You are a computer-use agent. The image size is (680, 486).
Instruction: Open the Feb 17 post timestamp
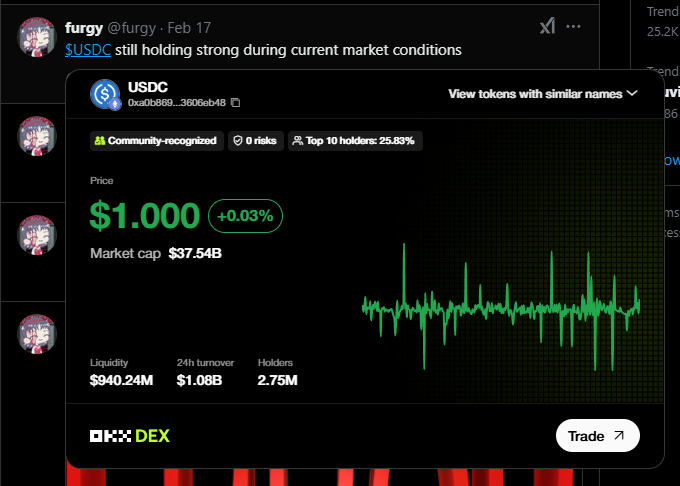(189, 28)
